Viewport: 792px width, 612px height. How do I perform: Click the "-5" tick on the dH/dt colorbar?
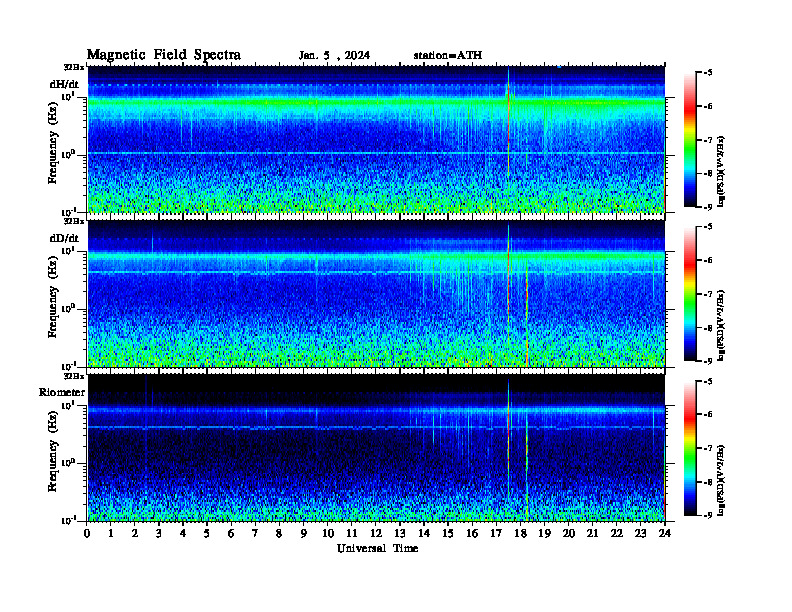coord(709,73)
